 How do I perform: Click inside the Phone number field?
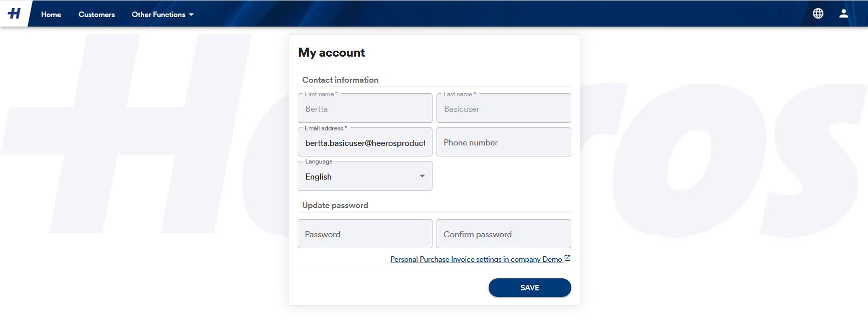click(x=504, y=142)
